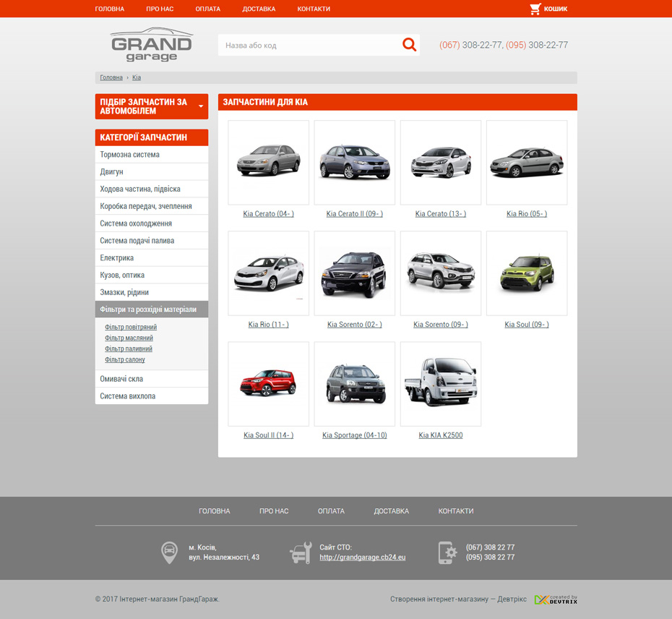672x619 pixels.
Task: Click the Kia Sportage (04-10) car thumbnail
Action: click(355, 384)
